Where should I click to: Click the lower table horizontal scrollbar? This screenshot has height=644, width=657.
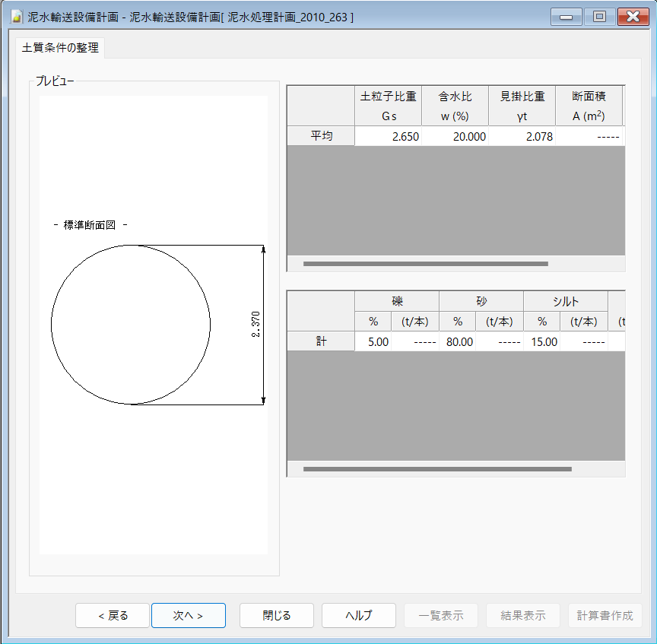[436, 469]
